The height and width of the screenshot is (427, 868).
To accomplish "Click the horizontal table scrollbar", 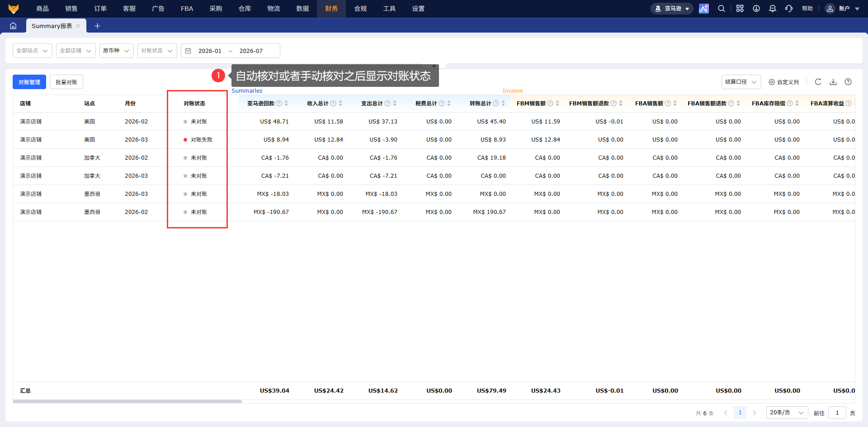I will point(127,401).
